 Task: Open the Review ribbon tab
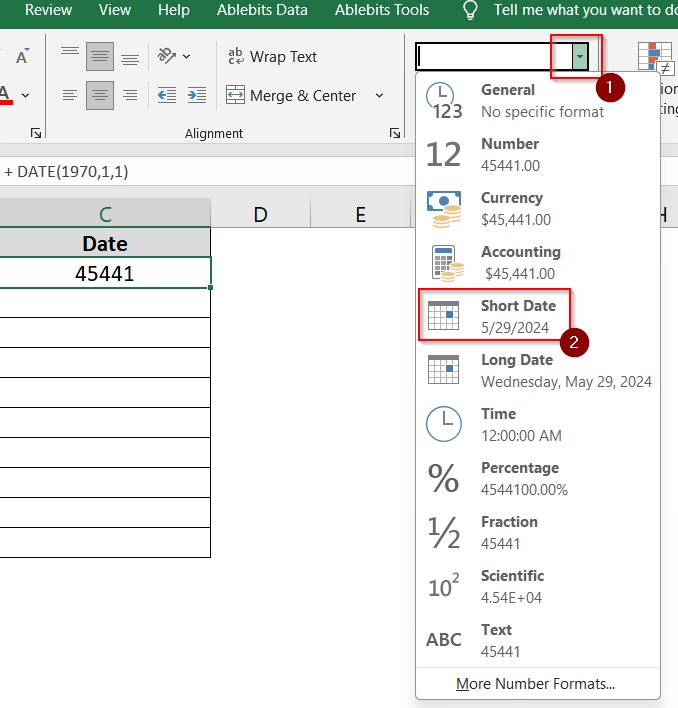coord(48,10)
